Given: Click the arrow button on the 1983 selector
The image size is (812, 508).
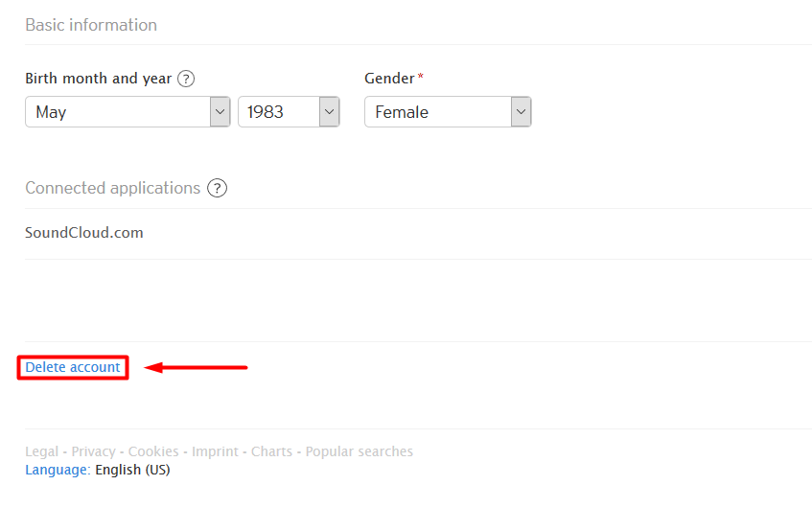Looking at the screenshot, I should point(330,112).
